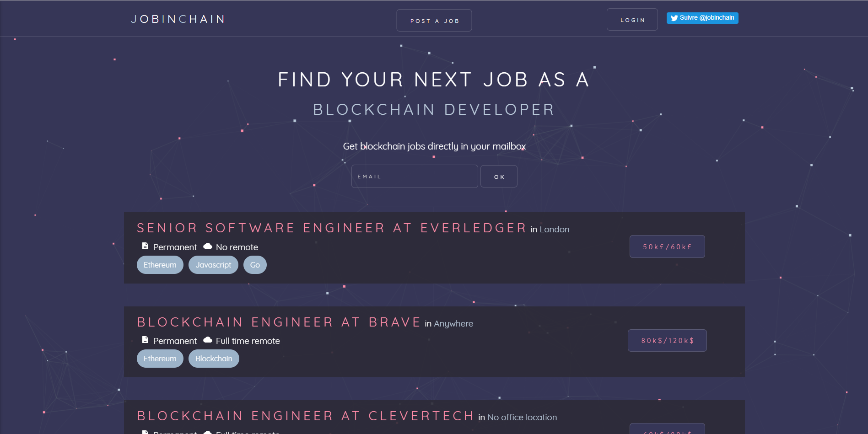Click the 50k£/60k£ salary badge
The width and height of the screenshot is (868, 434).
(667, 246)
